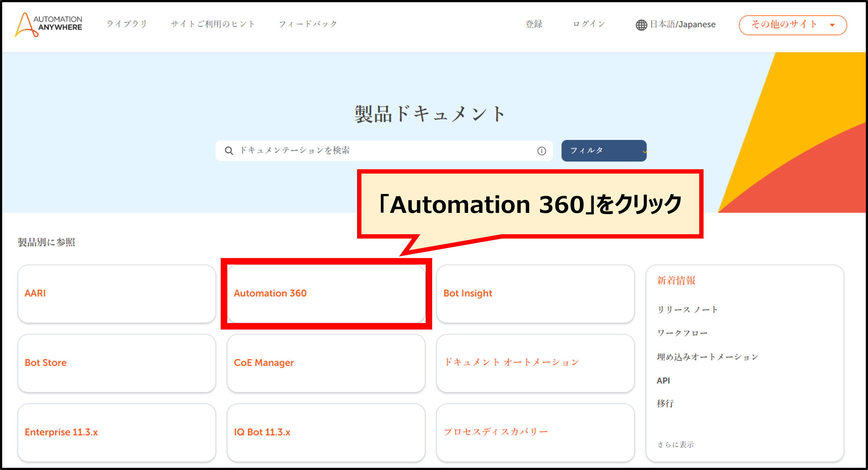
Task: Click the search magnifier icon
Action: (x=229, y=151)
